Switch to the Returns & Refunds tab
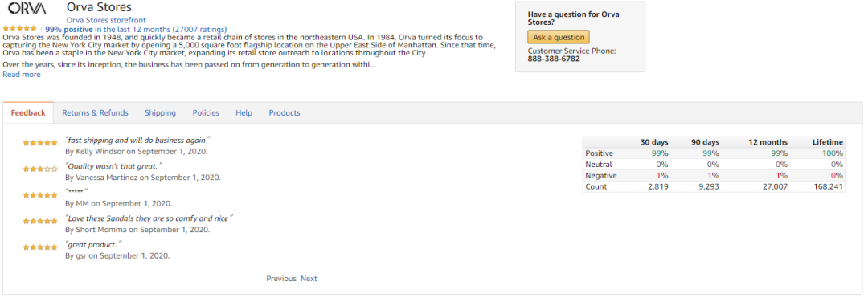868x302 pixels. point(95,112)
